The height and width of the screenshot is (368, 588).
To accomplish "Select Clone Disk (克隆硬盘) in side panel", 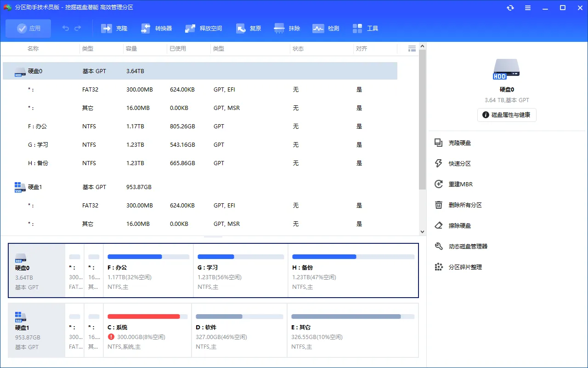I will 459,143.
